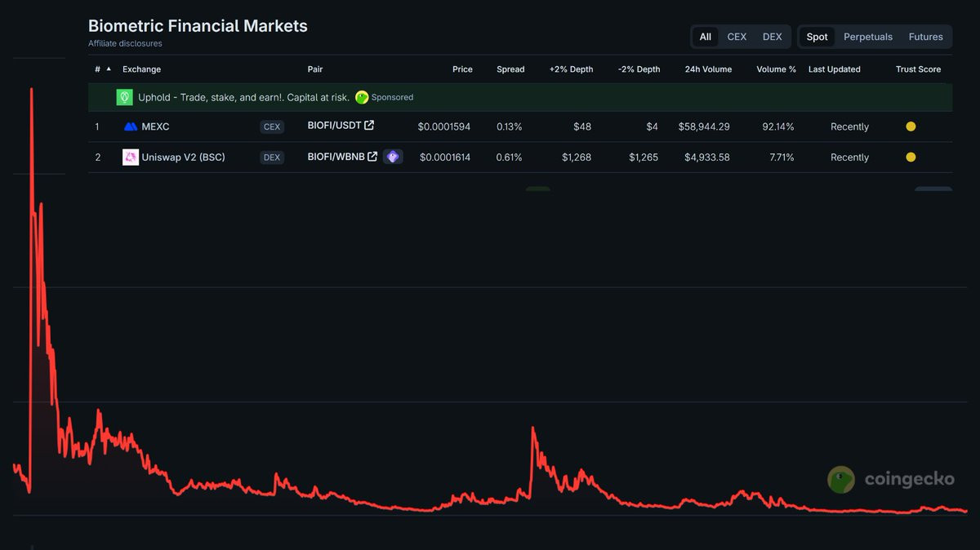The width and height of the screenshot is (980, 550).
Task: Click MEXC volume share 92.14%
Action: [777, 126]
